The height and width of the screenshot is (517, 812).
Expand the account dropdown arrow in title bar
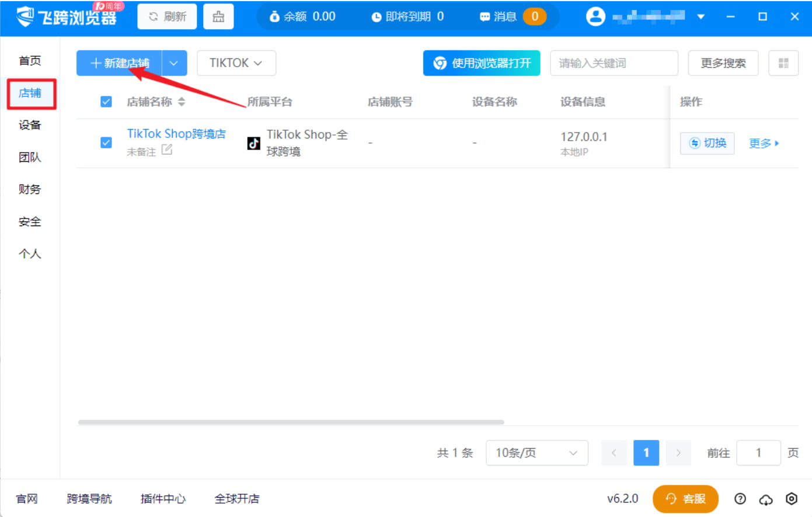[701, 16]
